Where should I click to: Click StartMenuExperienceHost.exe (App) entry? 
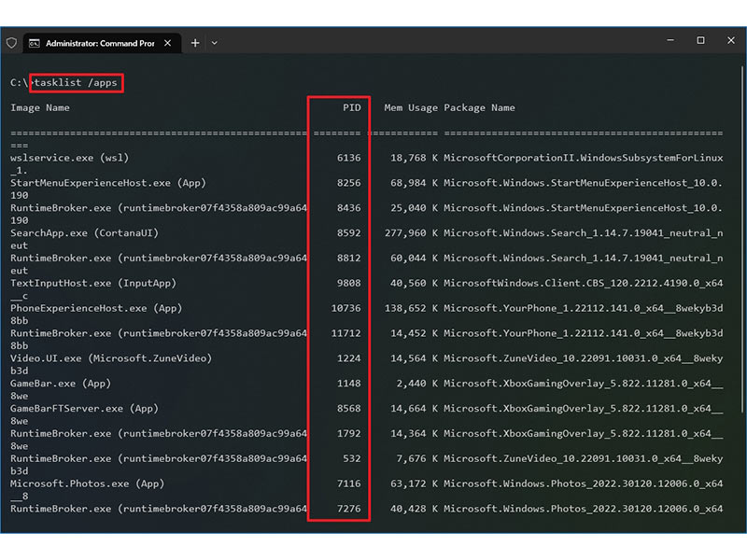108,183
